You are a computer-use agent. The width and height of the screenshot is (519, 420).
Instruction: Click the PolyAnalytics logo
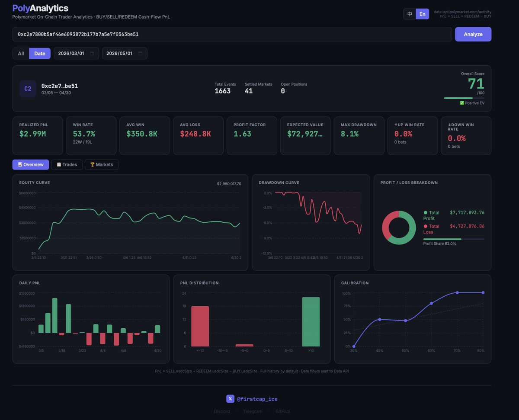(40, 8)
